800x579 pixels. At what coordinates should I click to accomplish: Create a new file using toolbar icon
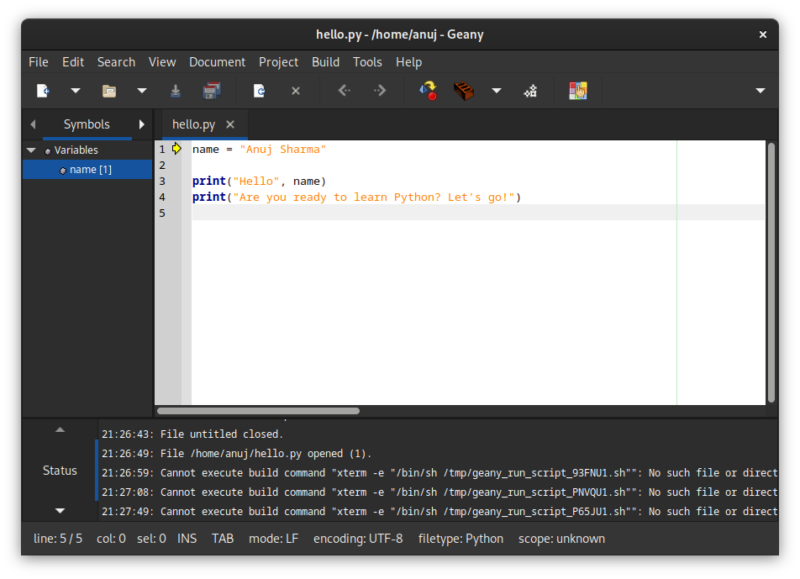[43, 90]
